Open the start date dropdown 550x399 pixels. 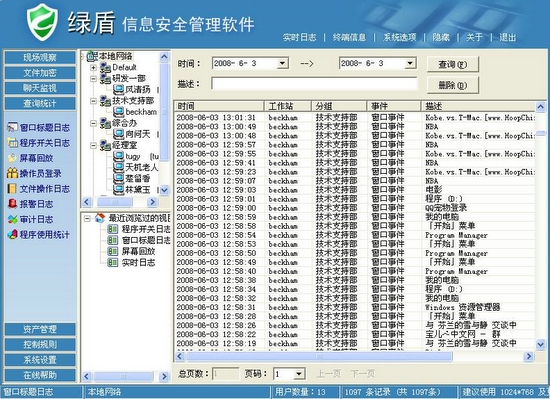(x=282, y=63)
